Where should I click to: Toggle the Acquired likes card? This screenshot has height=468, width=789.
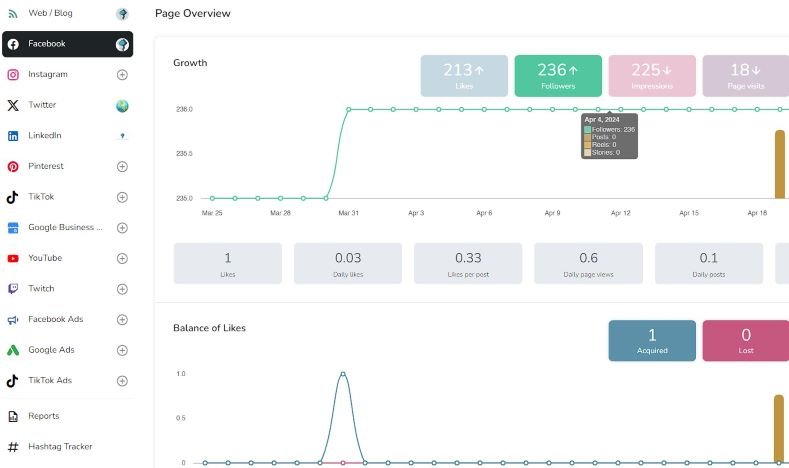[652, 341]
